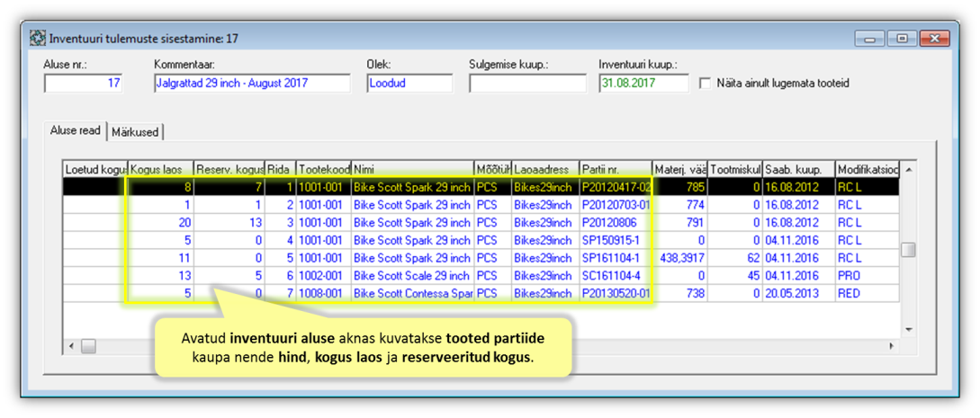Click the Kogus laos value 20
980x418 pixels.
pyautogui.click(x=160, y=222)
